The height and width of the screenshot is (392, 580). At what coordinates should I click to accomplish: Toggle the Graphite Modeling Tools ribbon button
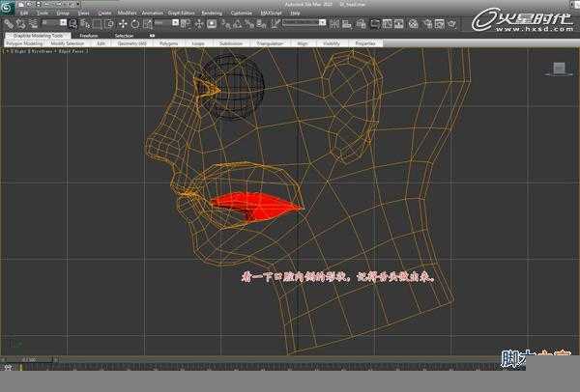pos(375,24)
